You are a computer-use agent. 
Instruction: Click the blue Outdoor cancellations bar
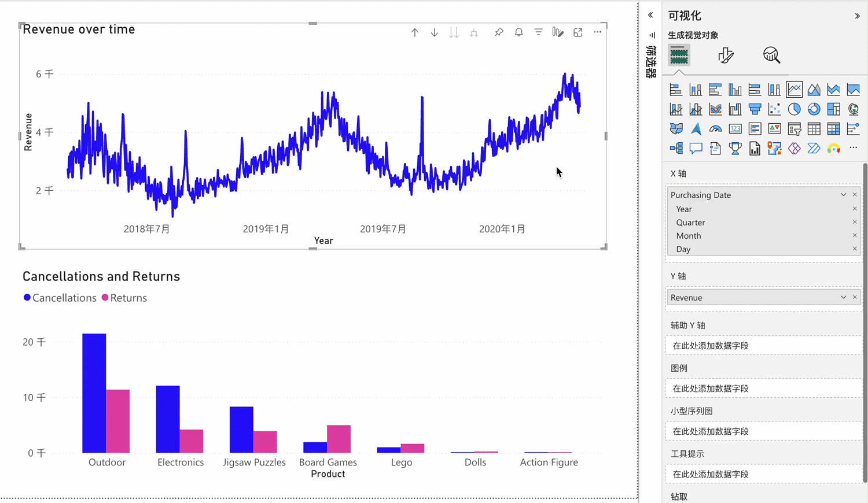pyautogui.click(x=94, y=393)
